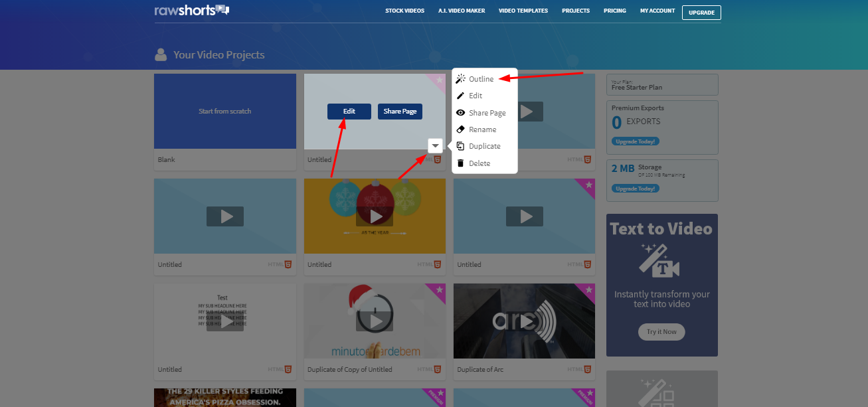
Task: Click the star ribbon on the Santa hat project
Action: [x=438, y=291]
